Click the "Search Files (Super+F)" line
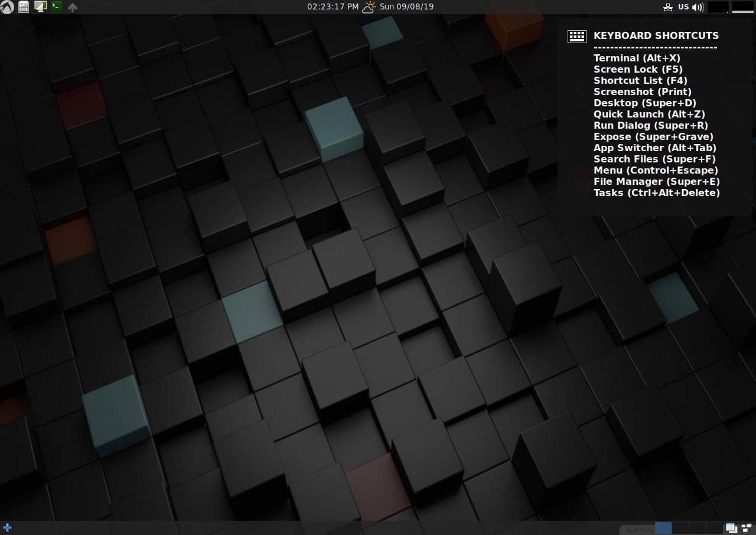Screen dimensions: 756x535 [x=654, y=159]
